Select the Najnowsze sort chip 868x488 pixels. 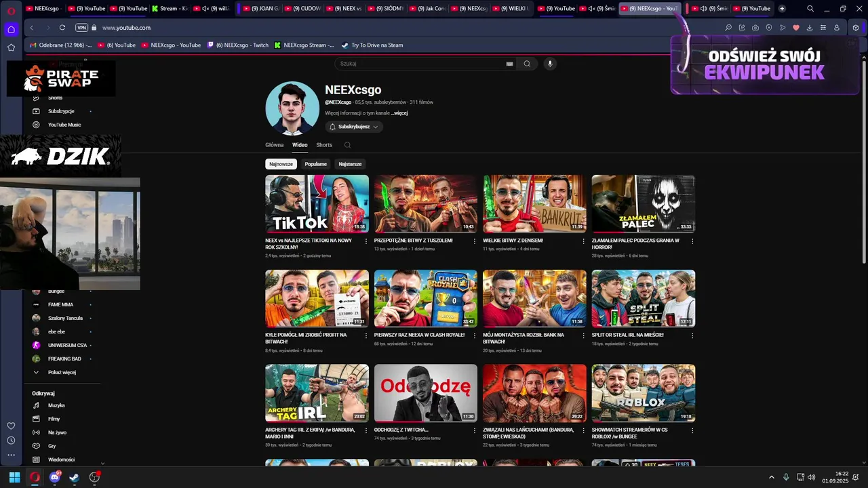pyautogui.click(x=281, y=164)
